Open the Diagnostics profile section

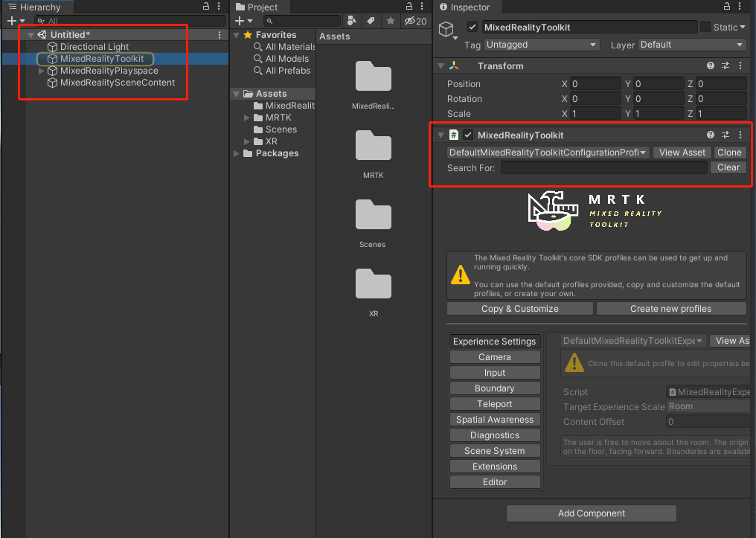[x=495, y=435]
